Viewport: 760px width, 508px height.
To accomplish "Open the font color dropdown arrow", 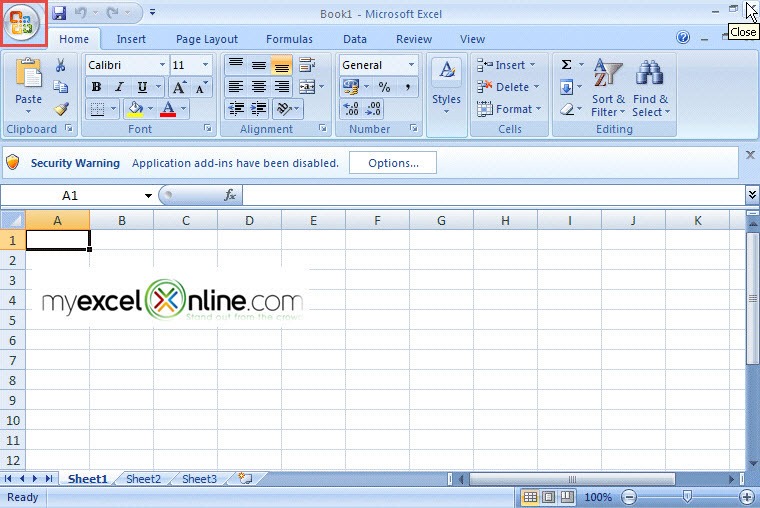I will pos(184,109).
